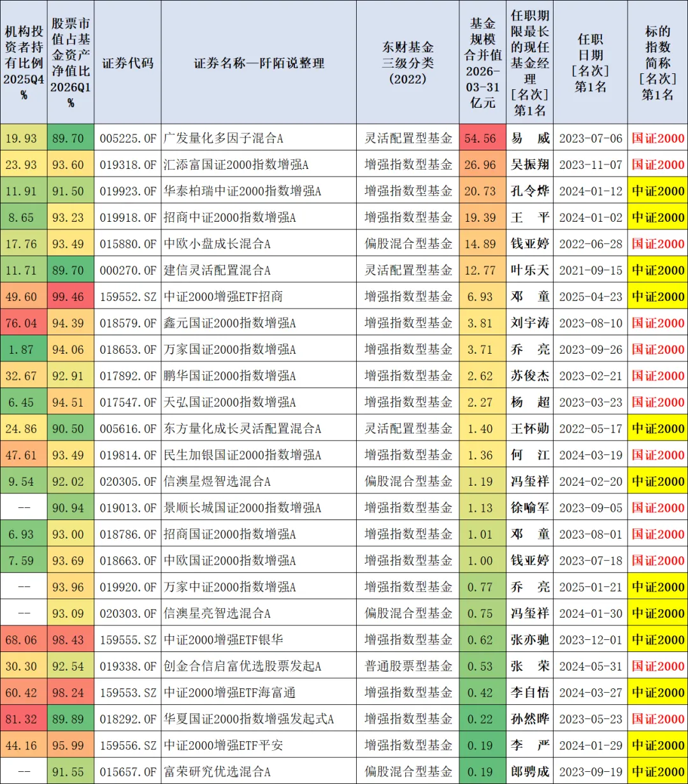The image size is (688, 784).
Task: Click the 东财基金三级分类 (2022) header
Action: (x=408, y=63)
